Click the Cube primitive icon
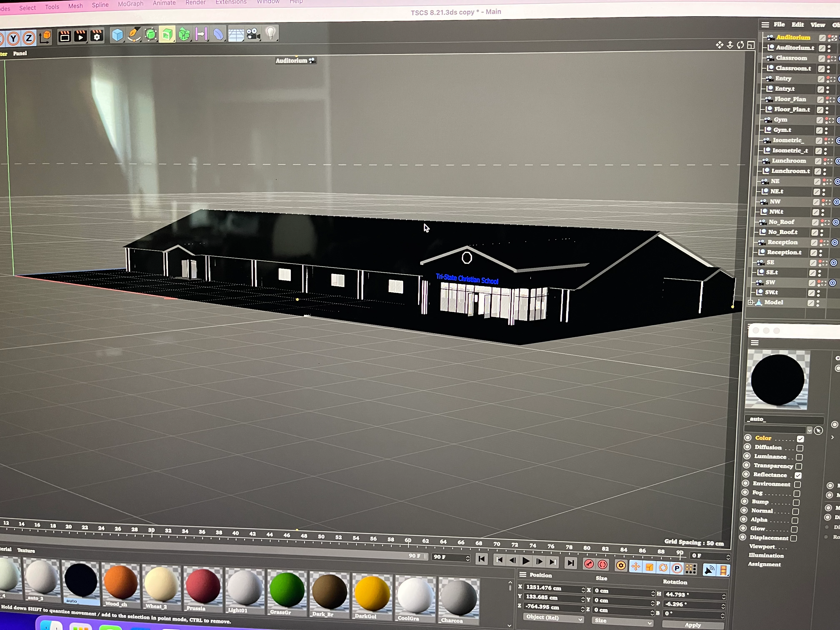 (117, 35)
